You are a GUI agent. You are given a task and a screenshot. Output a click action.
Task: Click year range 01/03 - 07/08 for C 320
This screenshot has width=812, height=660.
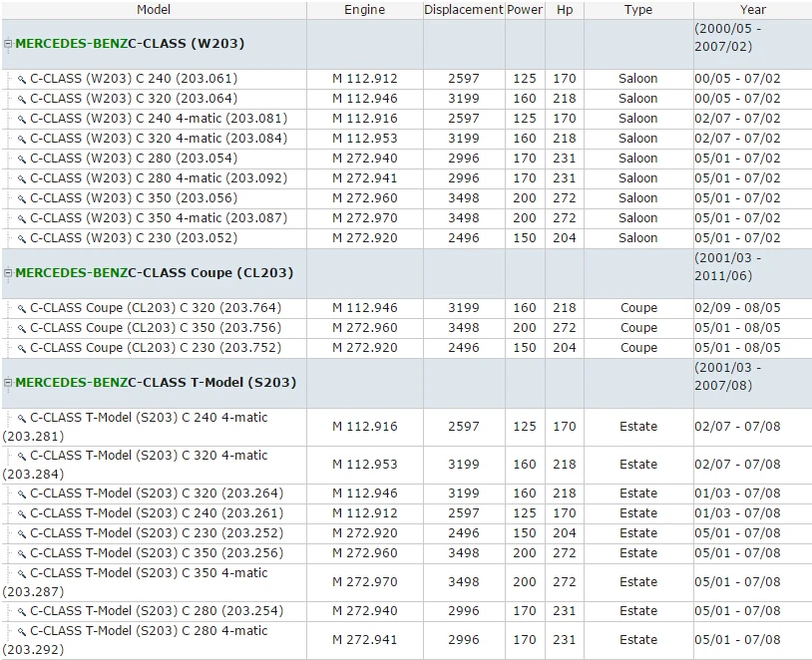click(x=737, y=494)
